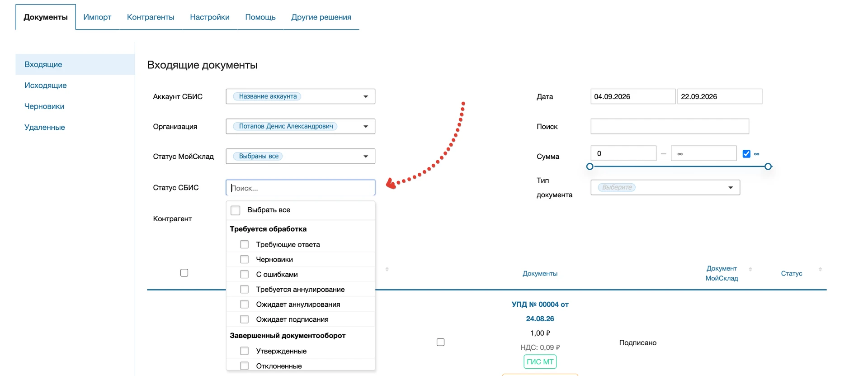Check the Требующие ответа status
Screen dimensions: 868x376
coord(245,244)
